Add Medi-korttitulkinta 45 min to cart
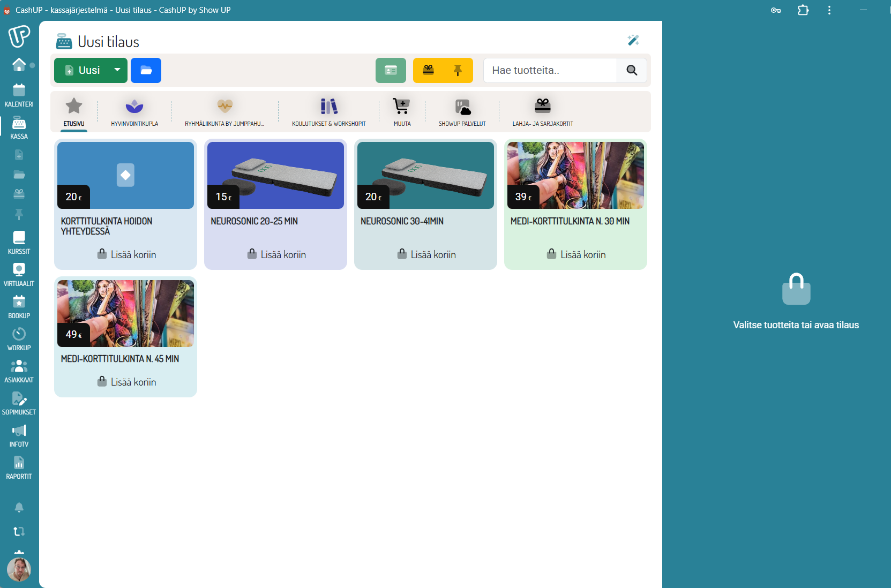The height and width of the screenshot is (588, 891). tap(126, 382)
